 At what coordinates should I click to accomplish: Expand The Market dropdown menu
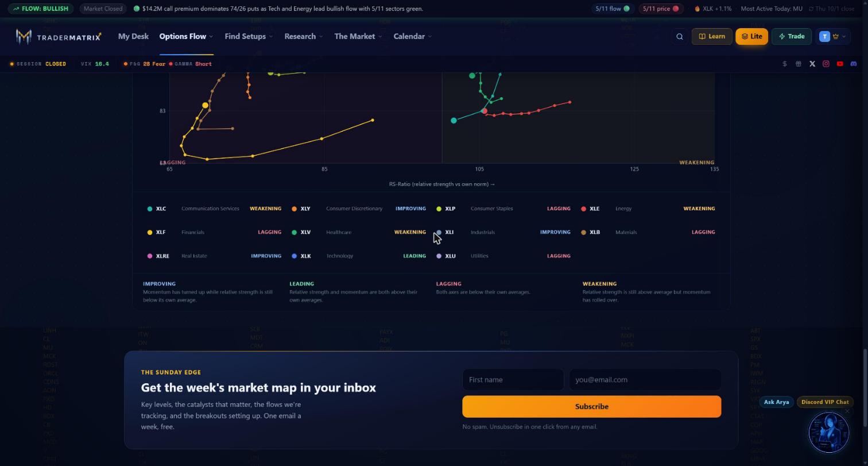358,36
